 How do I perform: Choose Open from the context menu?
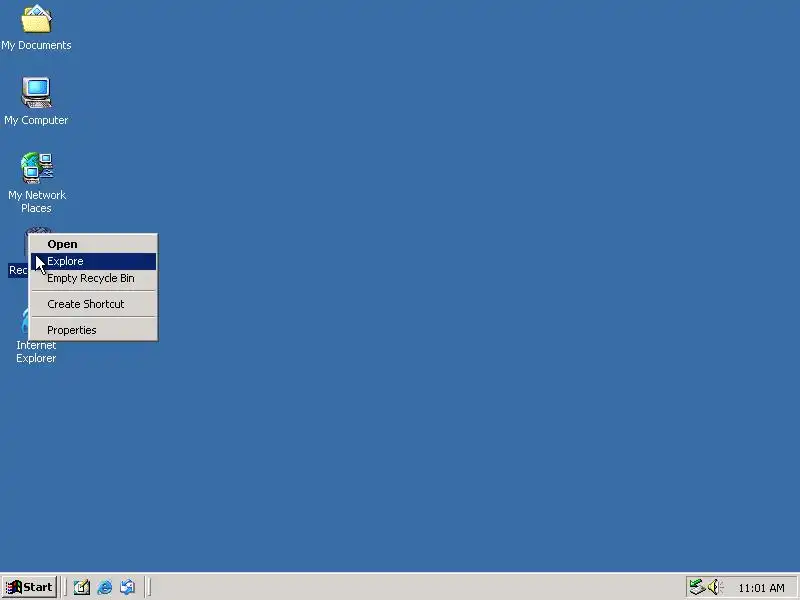click(93, 244)
